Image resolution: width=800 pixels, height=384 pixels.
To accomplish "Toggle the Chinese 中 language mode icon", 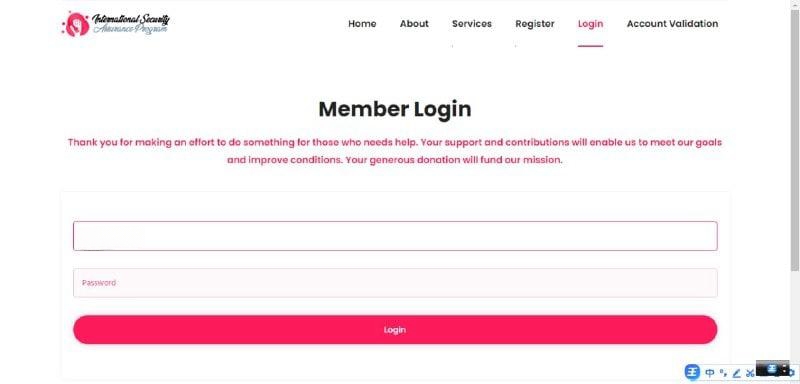I will click(x=710, y=373).
